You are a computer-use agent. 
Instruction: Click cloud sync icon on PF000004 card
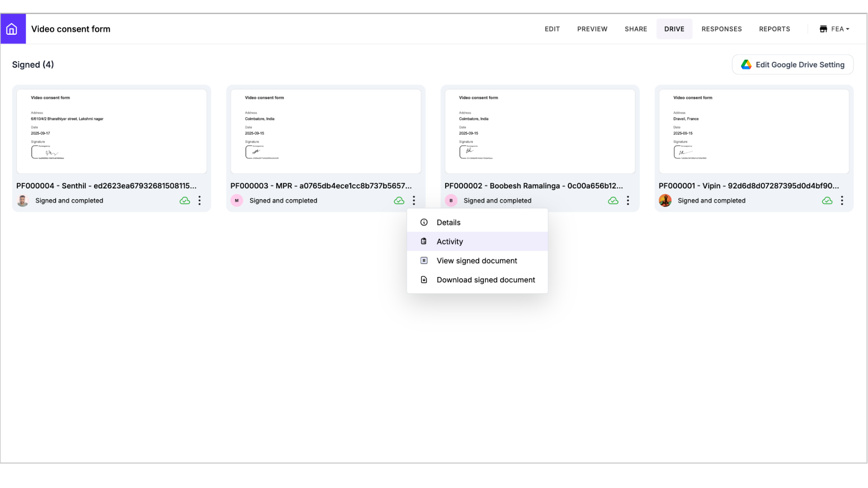pos(185,201)
